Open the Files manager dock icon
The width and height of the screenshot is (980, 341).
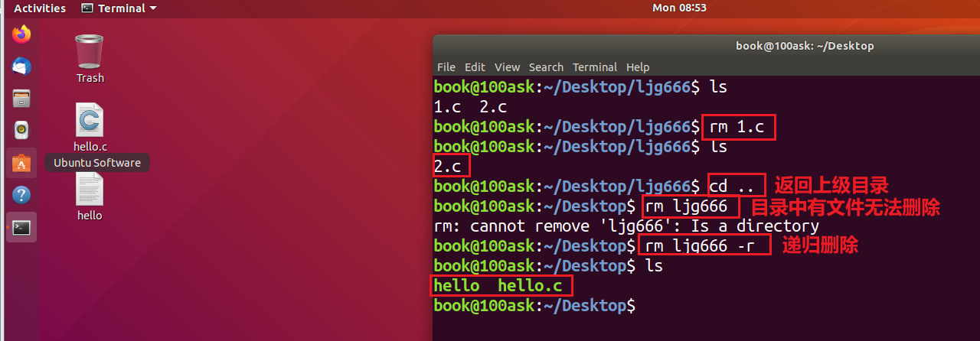21,99
